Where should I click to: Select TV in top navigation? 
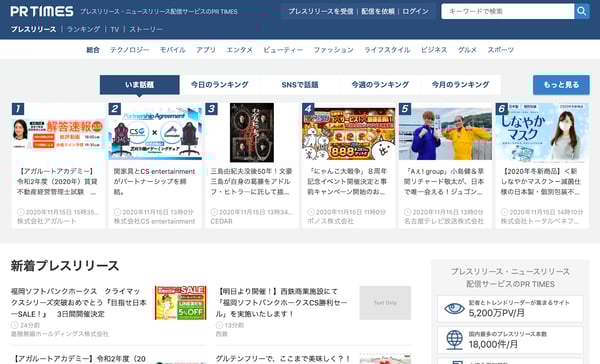[115, 29]
